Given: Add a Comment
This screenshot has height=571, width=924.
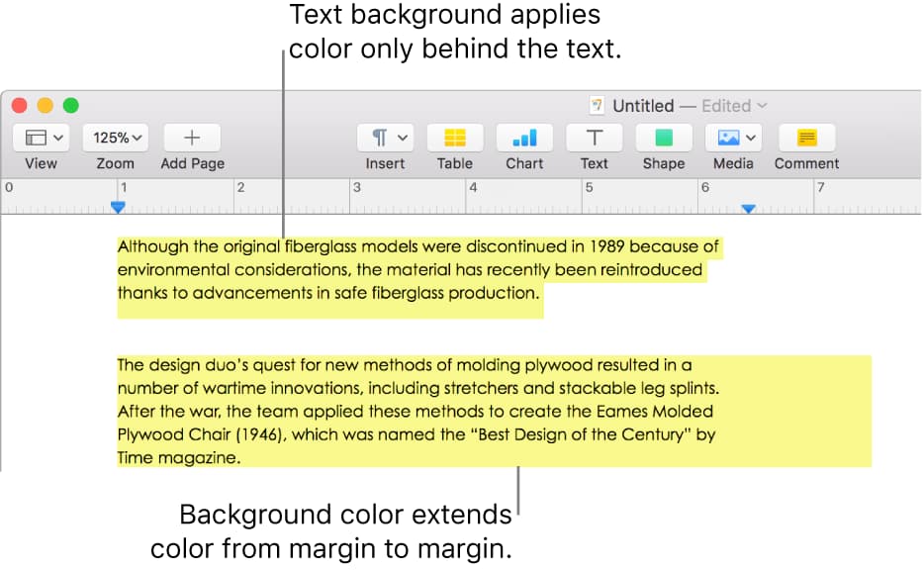Looking at the screenshot, I should click(805, 138).
